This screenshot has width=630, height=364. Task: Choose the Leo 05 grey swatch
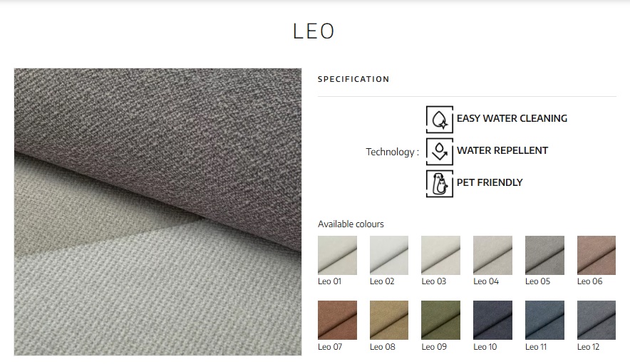[x=544, y=255]
